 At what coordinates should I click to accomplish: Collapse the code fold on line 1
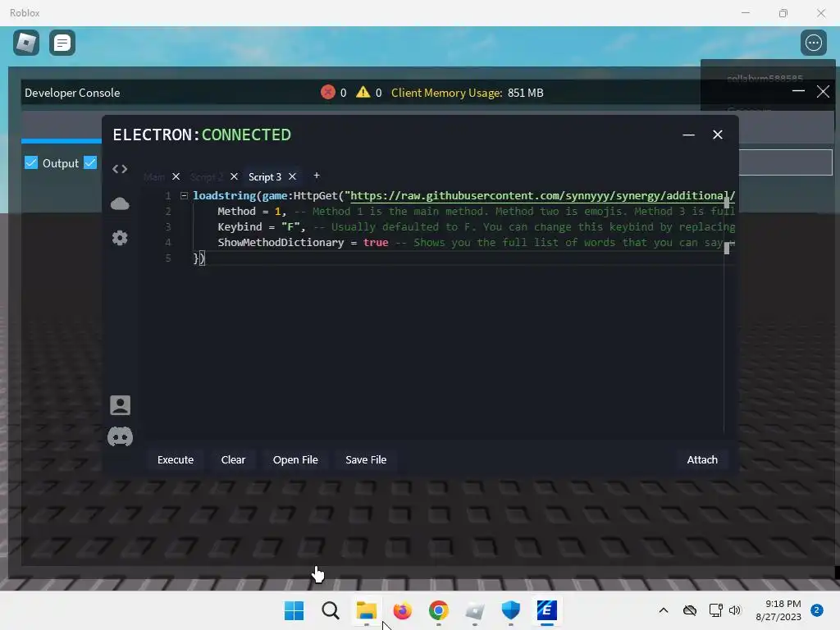click(184, 195)
